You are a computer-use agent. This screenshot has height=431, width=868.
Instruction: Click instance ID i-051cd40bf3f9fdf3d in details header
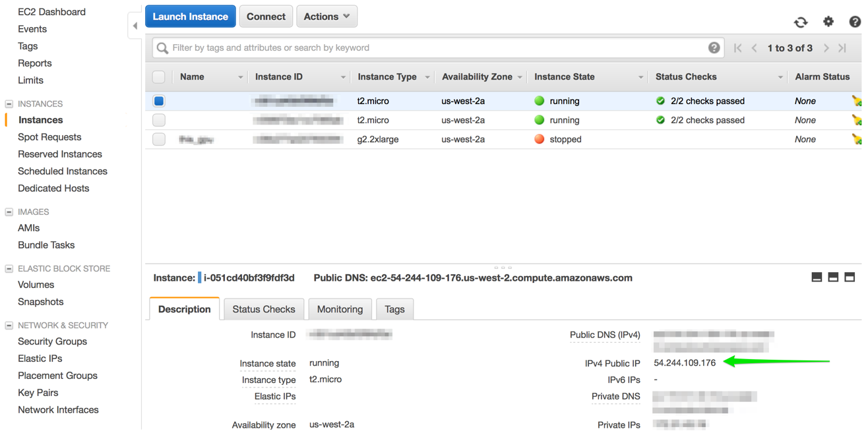(x=249, y=278)
